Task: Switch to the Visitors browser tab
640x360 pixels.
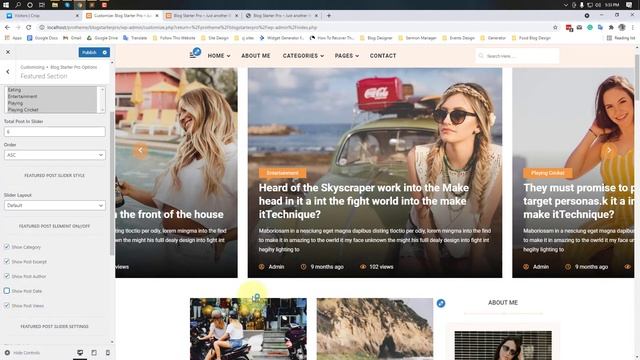Action: (43, 16)
